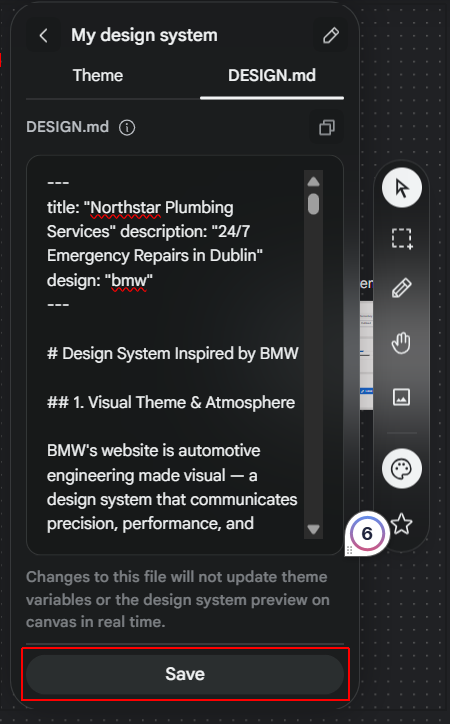Choose the dashed marquee selection tool
This screenshot has width=450, height=724.
(x=402, y=239)
